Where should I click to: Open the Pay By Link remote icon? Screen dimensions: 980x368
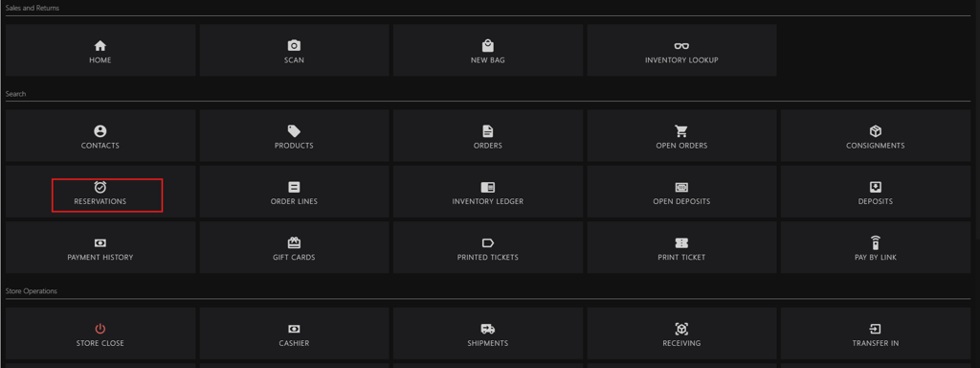(x=875, y=242)
